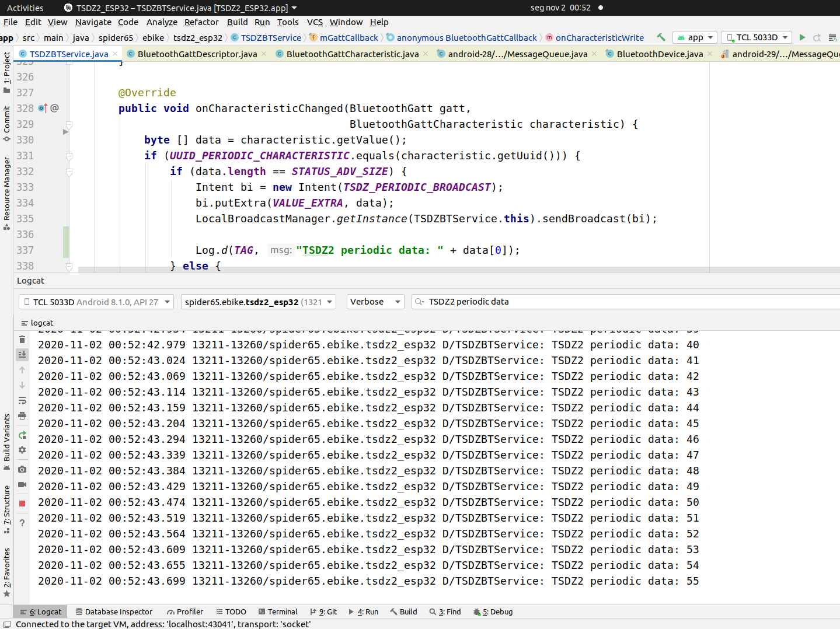Image resolution: width=840 pixels, height=629 pixels.
Task: Select the logcat sub-tab
Action: [x=37, y=323]
